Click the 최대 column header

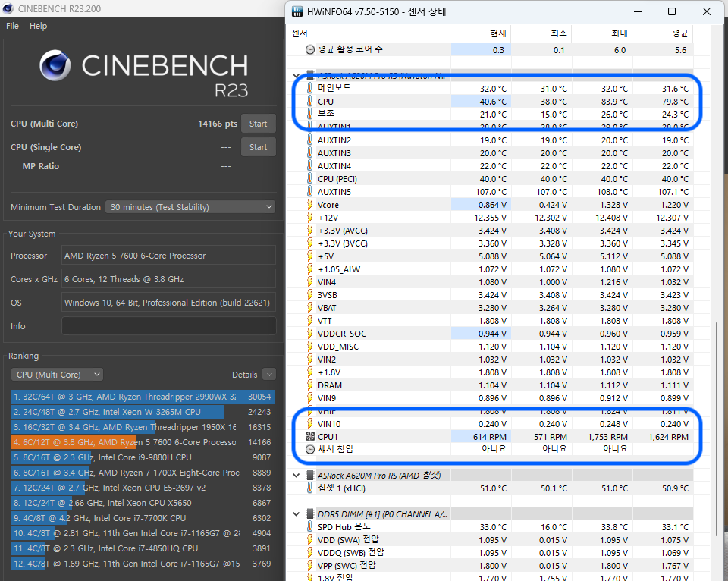click(x=602, y=33)
